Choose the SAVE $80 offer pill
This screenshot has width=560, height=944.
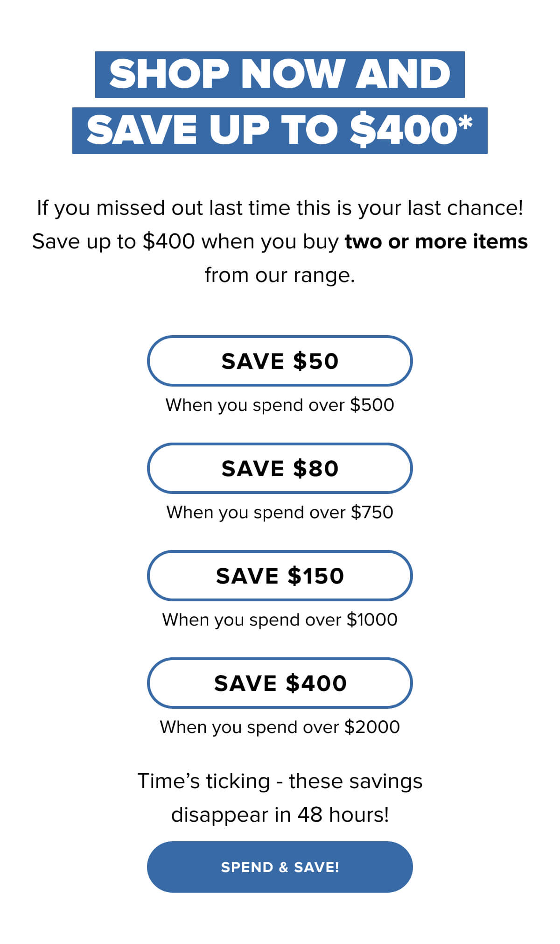280,468
